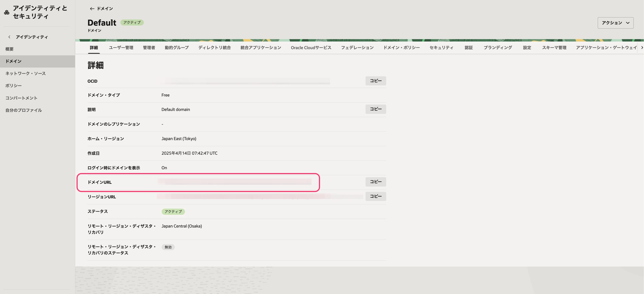Go to the 統合アプリケーション tab

coord(261,47)
